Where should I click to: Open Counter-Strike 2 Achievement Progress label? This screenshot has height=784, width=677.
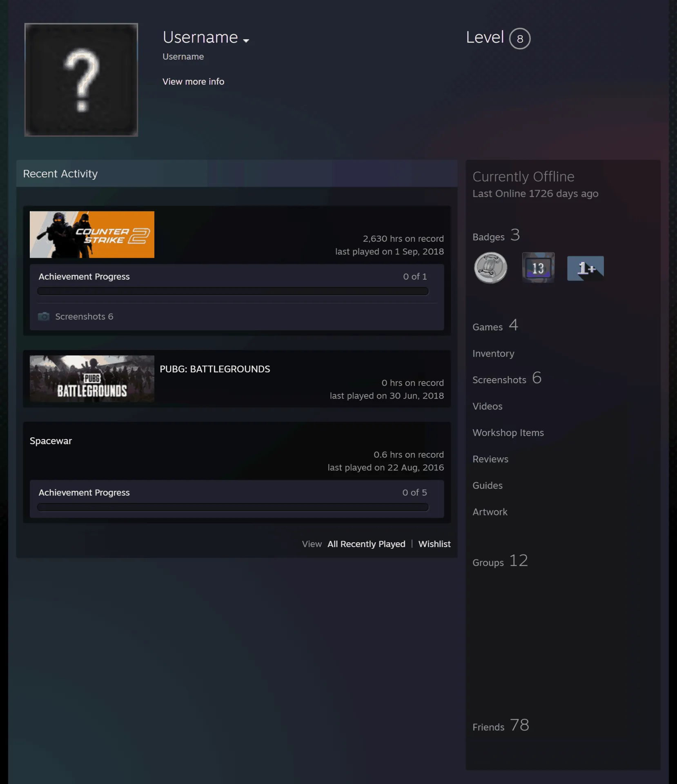(x=84, y=276)
